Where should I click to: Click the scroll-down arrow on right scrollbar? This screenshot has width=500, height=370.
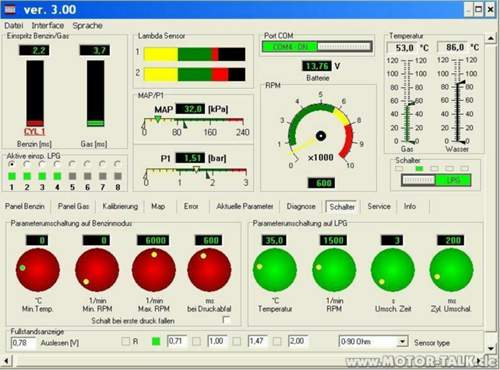click(x=491, y=349)
